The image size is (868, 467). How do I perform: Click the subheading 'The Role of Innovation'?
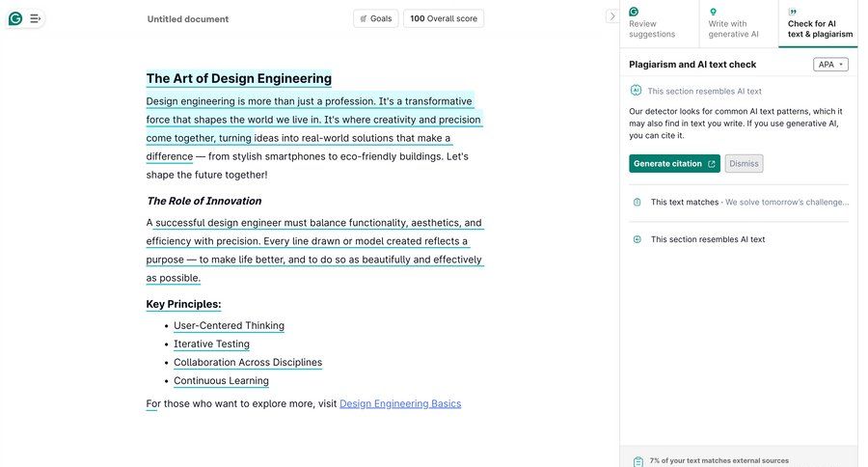(203, 201)
